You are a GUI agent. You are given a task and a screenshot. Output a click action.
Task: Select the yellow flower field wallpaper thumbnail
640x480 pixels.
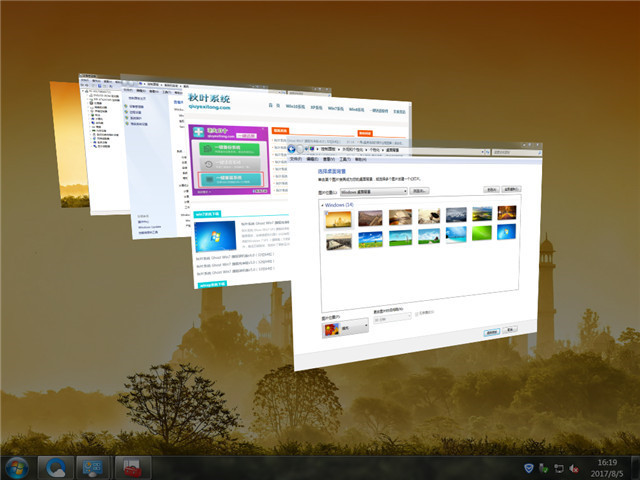tap(370, 240)
